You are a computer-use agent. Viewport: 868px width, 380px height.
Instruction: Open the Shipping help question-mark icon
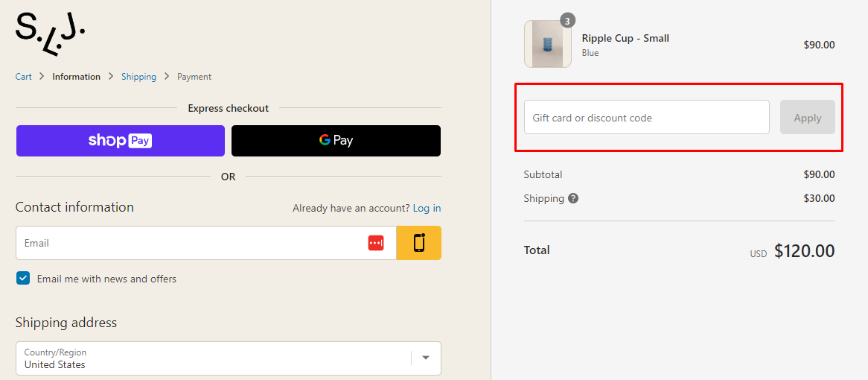573,198
